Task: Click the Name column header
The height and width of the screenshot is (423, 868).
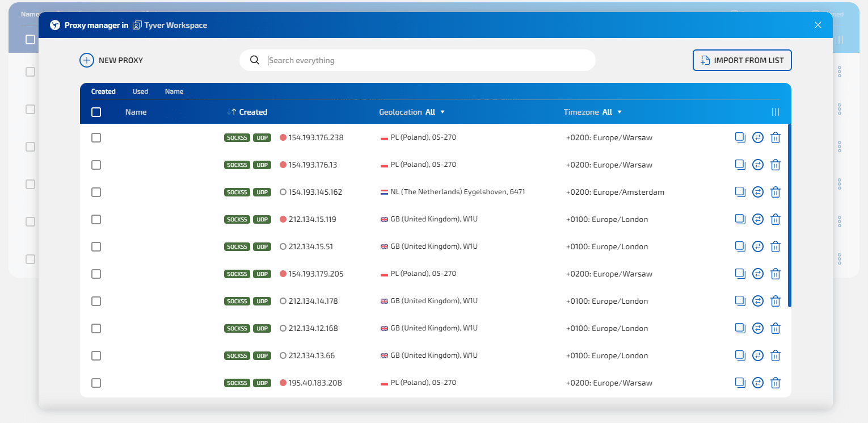Action: (x=136, y=112)
